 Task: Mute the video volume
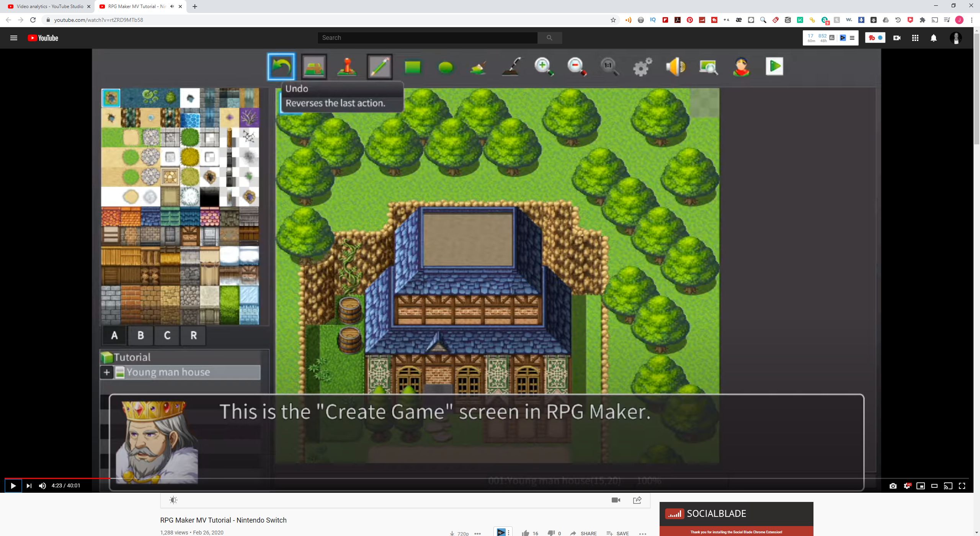(x=42, y=485)
